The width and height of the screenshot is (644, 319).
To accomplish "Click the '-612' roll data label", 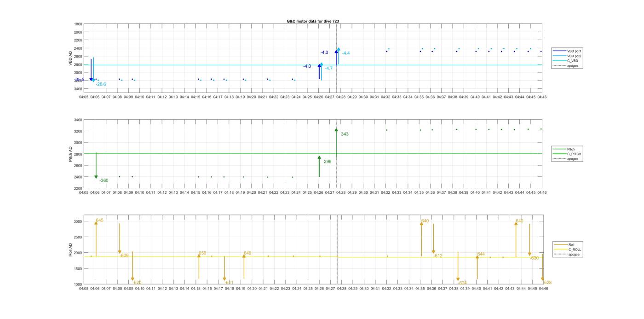I will [438, 256].
